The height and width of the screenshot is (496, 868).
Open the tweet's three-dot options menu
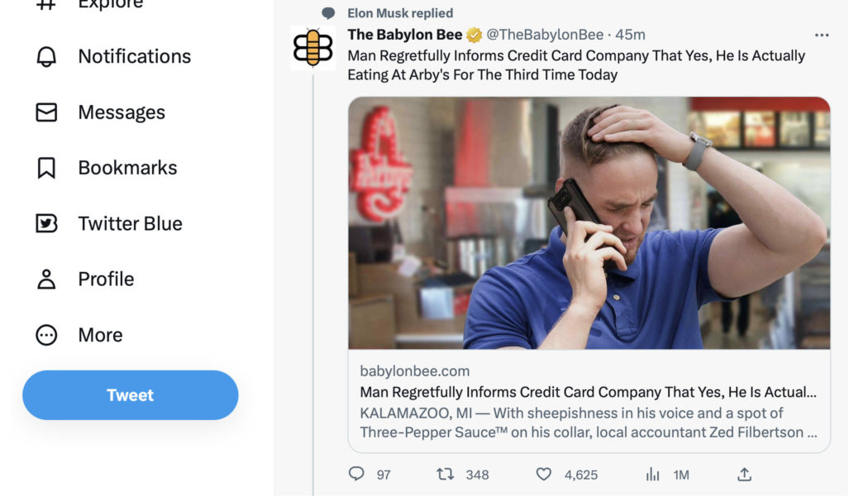click(x=822, y=35)
